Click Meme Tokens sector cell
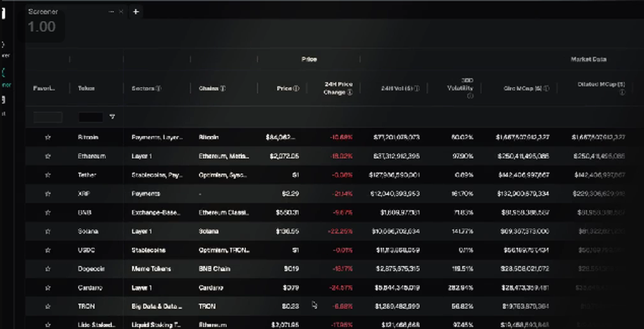The image size is (644, 329). click(x=151, y=268)
